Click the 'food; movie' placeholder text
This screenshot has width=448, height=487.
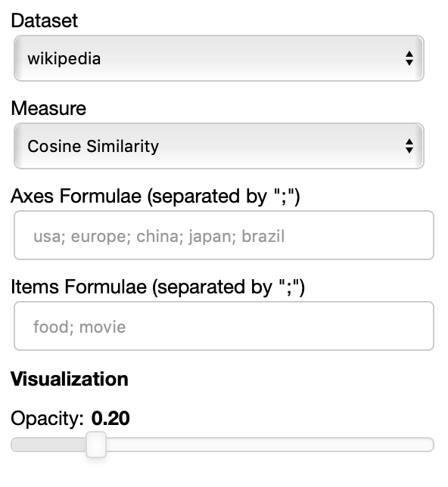(x=79, y=327)
